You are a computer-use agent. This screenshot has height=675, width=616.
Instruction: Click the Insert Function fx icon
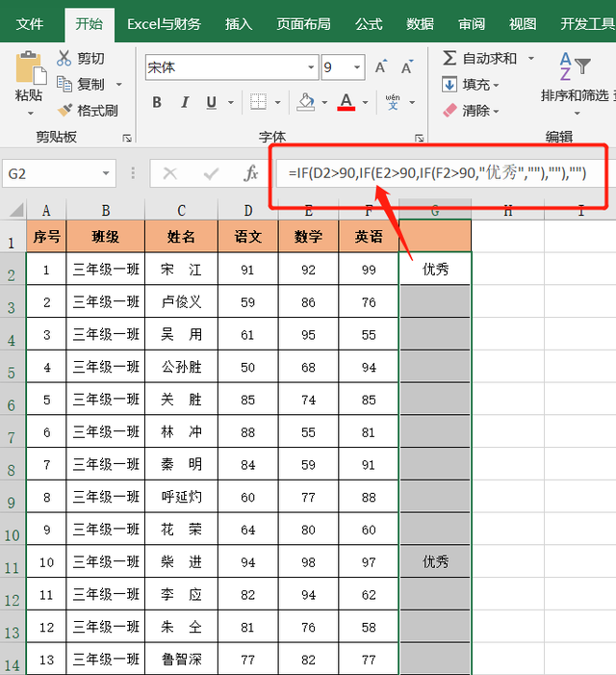coord(250,173)
